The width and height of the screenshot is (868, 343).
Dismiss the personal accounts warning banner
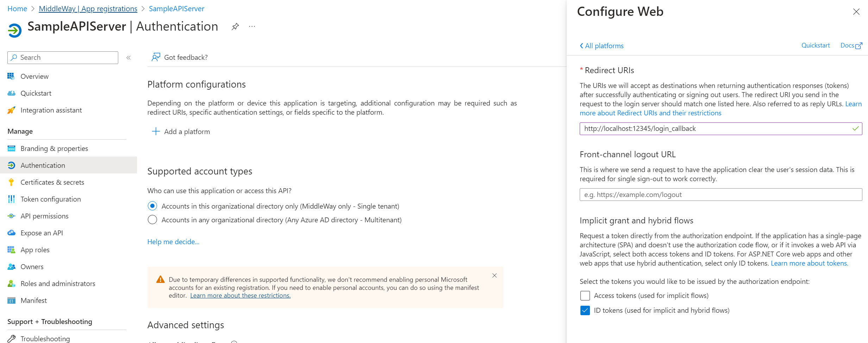[495, 275]
